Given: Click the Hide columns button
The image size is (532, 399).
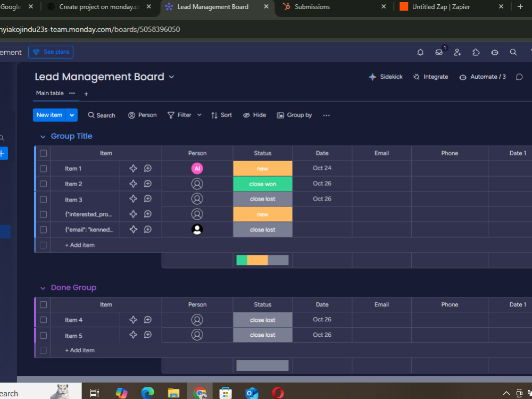Looking at the screenshot, I should [x=254, y=115].
